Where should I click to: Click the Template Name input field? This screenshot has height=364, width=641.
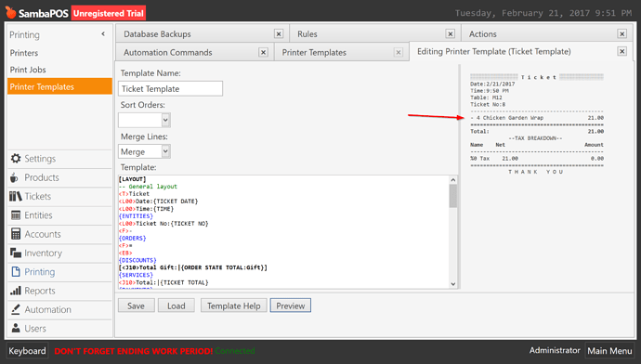171,88
